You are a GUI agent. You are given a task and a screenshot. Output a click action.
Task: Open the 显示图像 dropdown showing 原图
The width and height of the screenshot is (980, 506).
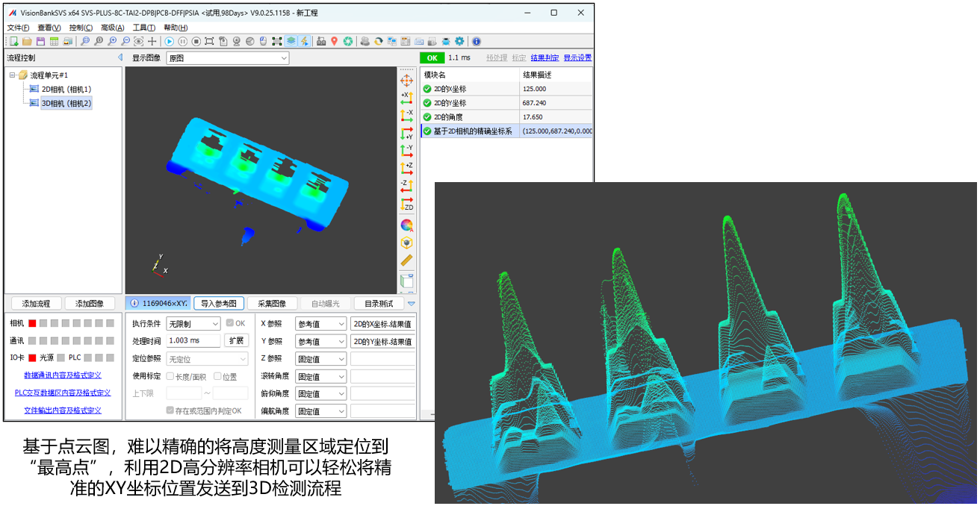pyautogui.click(x=227, y=58)
